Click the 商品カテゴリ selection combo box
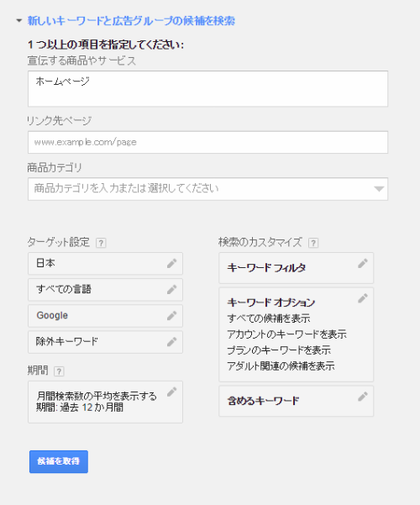The width and height of the screenshot is (420, 505). tap(207, 189)
